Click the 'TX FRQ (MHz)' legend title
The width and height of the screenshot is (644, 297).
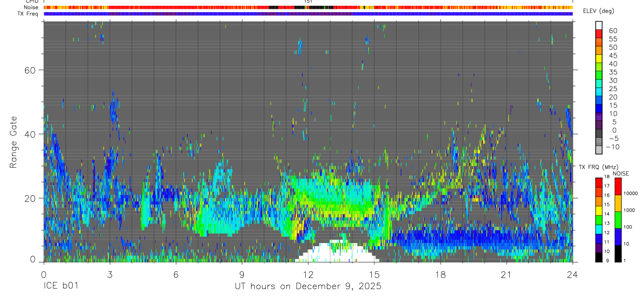(x=598, y=167)
